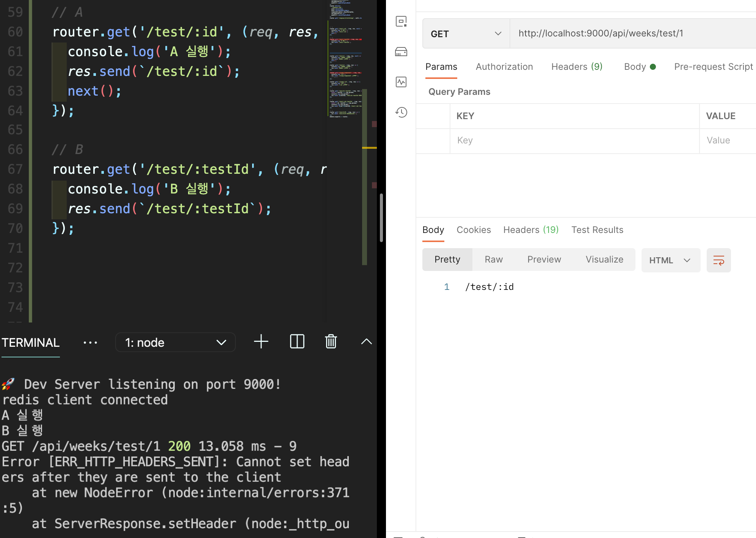Viewport: 756px width, 538px height.
Task: Open Postman History sidebar icon
Action: pos(401,112)
